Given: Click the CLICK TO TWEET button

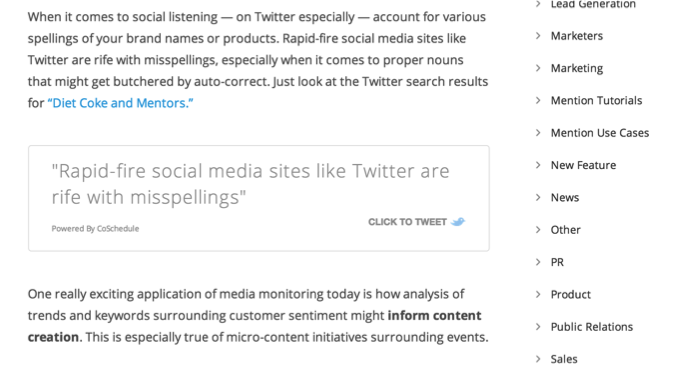Looking at the screenshot, I should click(x=416, y=222).
